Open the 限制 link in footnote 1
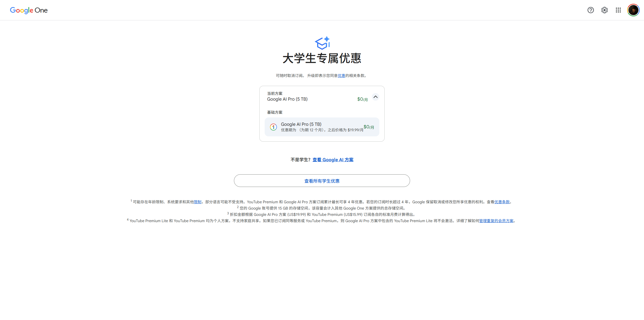644x320 pixels. pos(197,202)
